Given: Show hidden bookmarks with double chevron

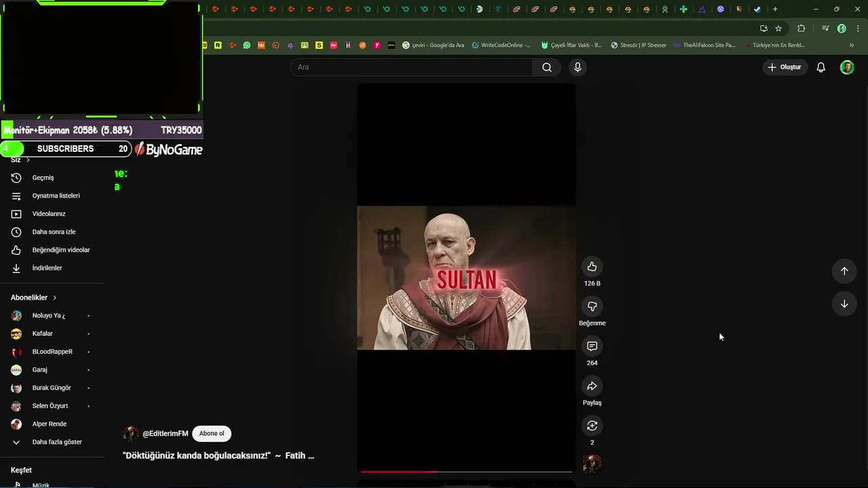Looking at the screenshot, I should [x=852, y=45].
